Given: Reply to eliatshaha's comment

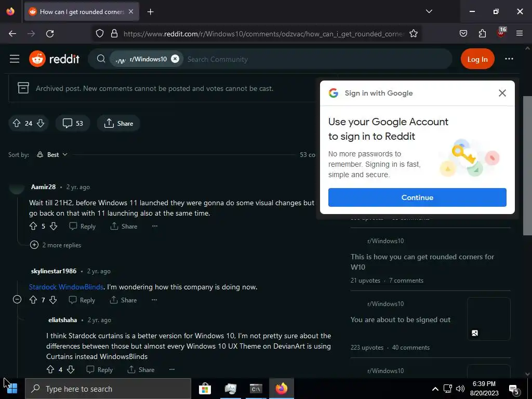Looking at the screenshot, I should tap(99, 370).
